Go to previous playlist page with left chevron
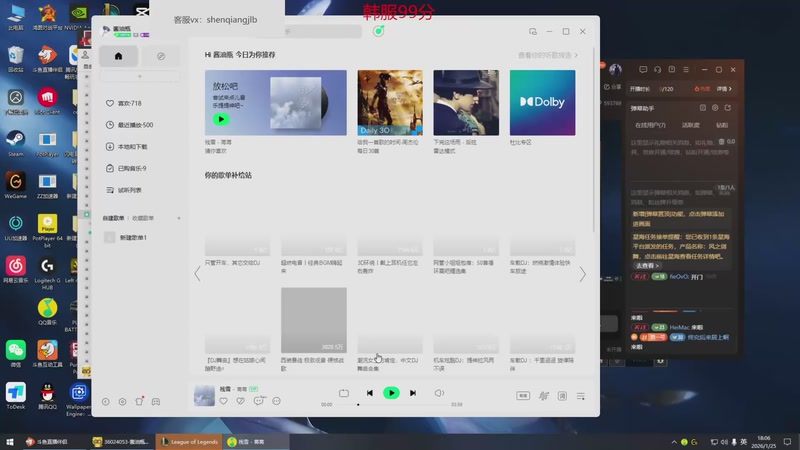 [x=197, y=274]
